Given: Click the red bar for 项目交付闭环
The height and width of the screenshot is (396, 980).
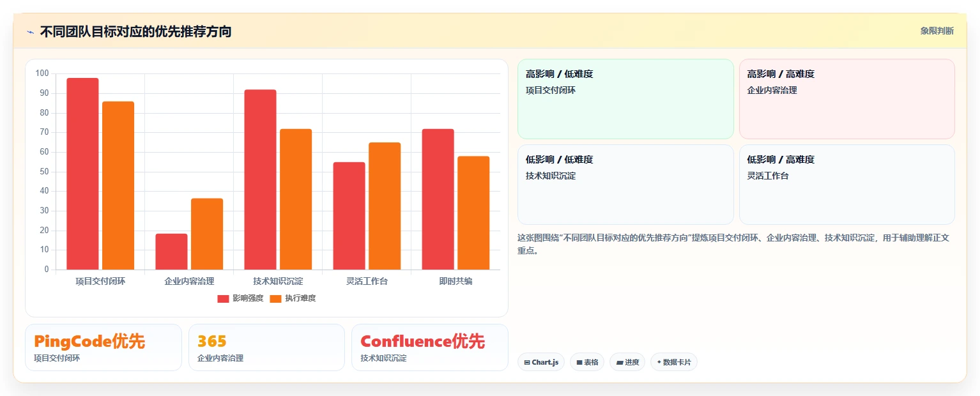Looking at the screenshot, I should pyautogui.click(x=82, y=174).
